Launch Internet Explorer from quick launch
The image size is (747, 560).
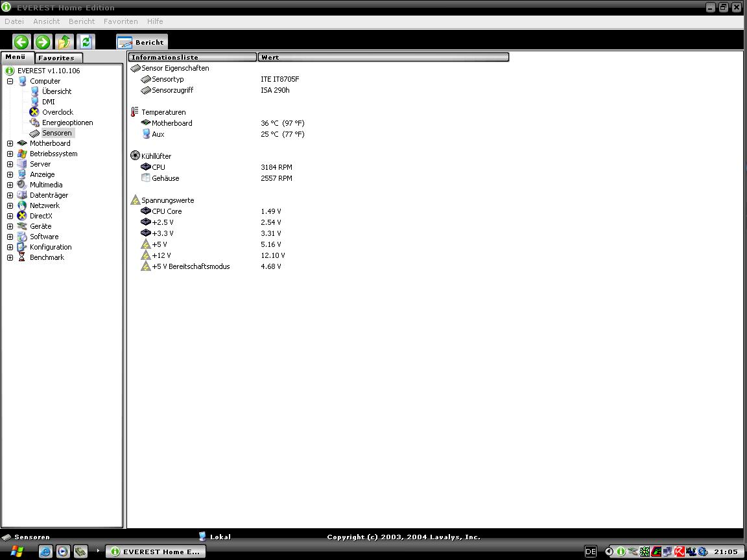point(45,552)
